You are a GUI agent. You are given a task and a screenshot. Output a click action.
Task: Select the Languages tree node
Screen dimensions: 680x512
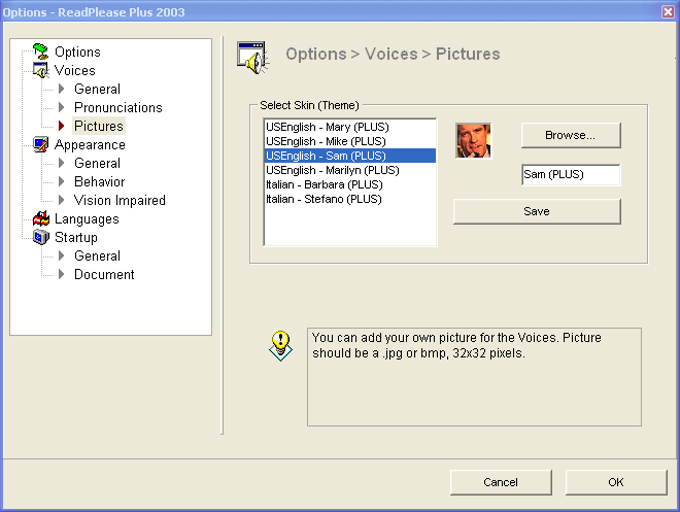pyautogui.click(x=87, y=219)
